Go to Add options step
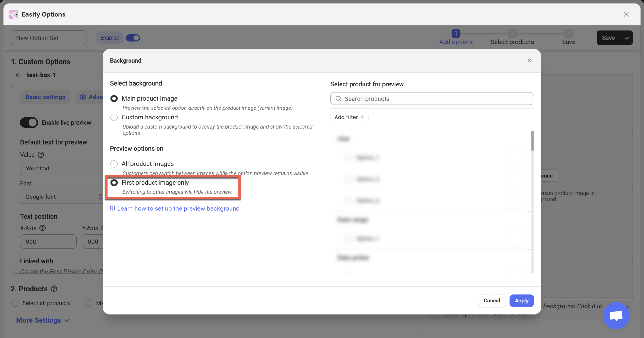 [456, 42]
